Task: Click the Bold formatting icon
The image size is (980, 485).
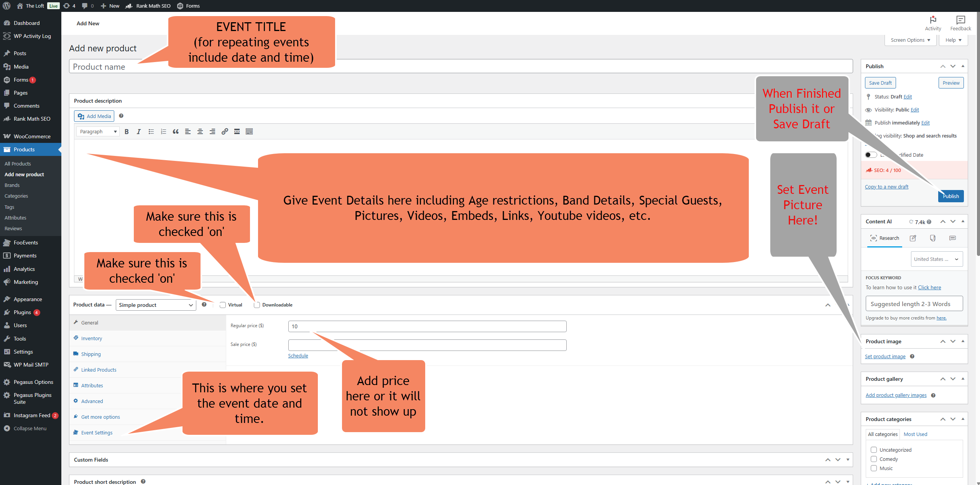Action: (127, 131)
